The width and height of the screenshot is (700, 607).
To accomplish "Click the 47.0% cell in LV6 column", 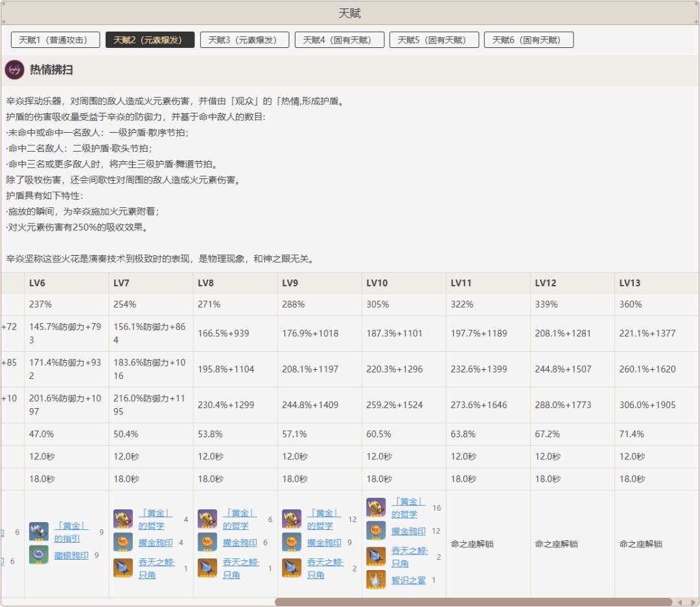I will 67,434.
